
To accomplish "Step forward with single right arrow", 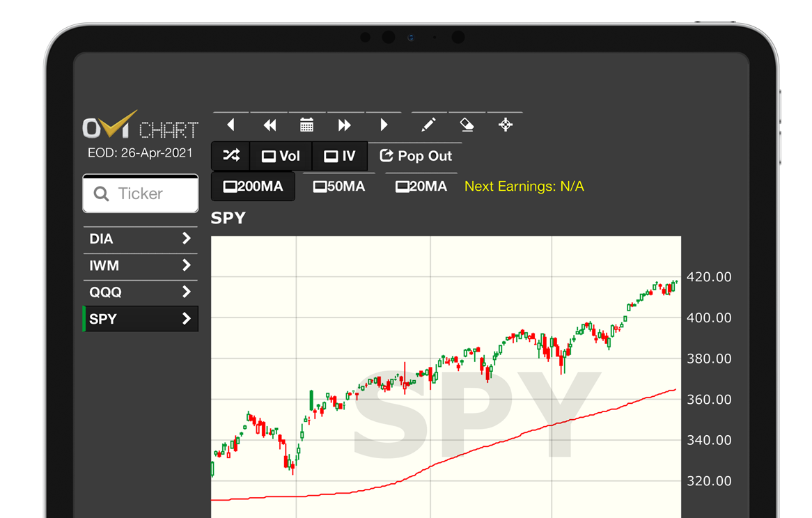I will [384, 125].
